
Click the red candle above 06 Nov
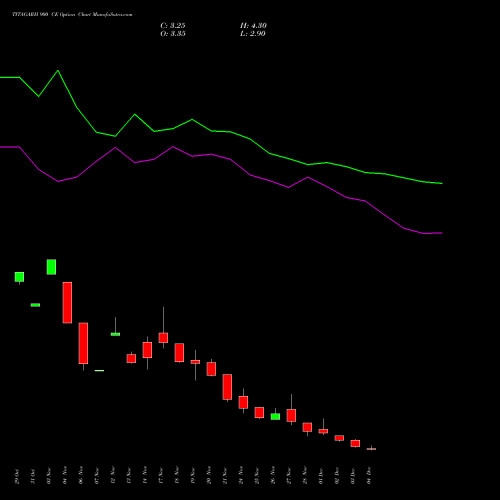point(83,343)
